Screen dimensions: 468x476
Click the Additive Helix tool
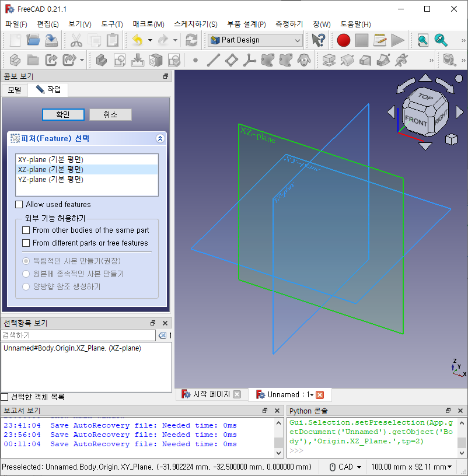point(401,60)
